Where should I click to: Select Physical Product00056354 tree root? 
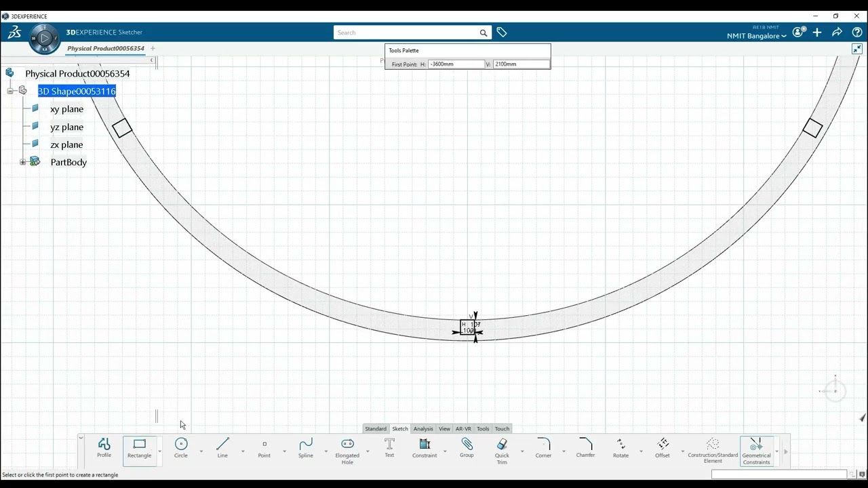(77, 73)
